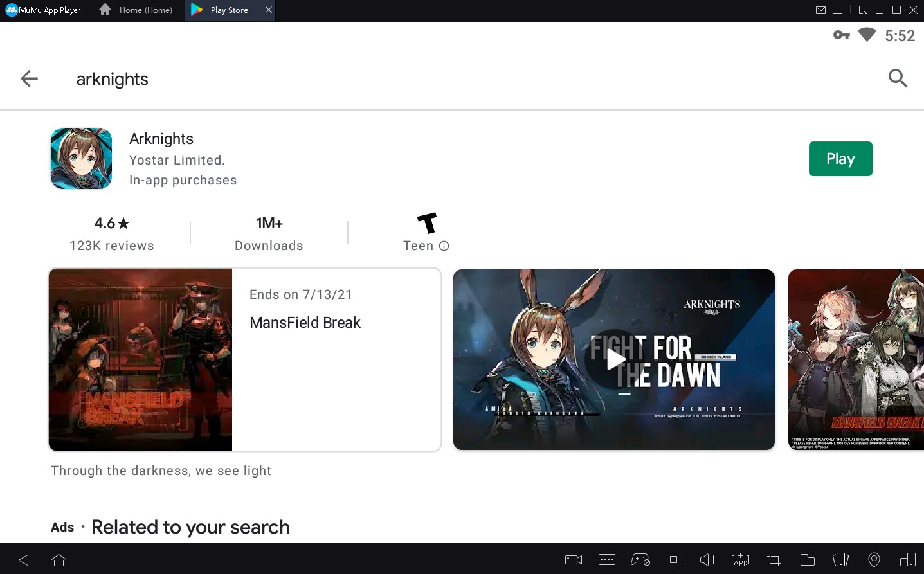Screen dimensions: 924x574
Task: Click the VPN key status icon
Action: point(842,35)
